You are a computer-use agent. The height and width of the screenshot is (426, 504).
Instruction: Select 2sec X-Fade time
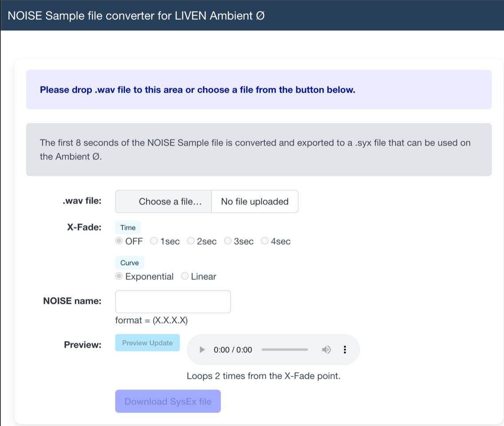point(191,241)
